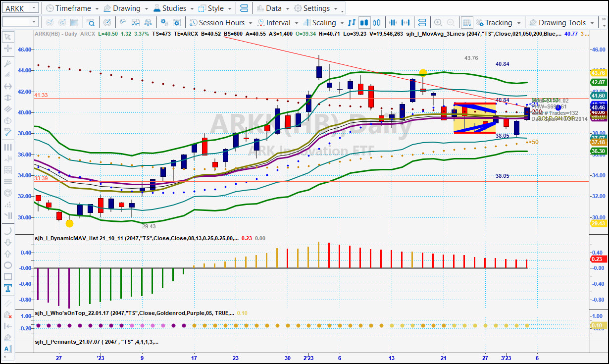Screen dimensions: 609x364
Task: Click the zoom out magnifier
Action: tap(451, 23)
